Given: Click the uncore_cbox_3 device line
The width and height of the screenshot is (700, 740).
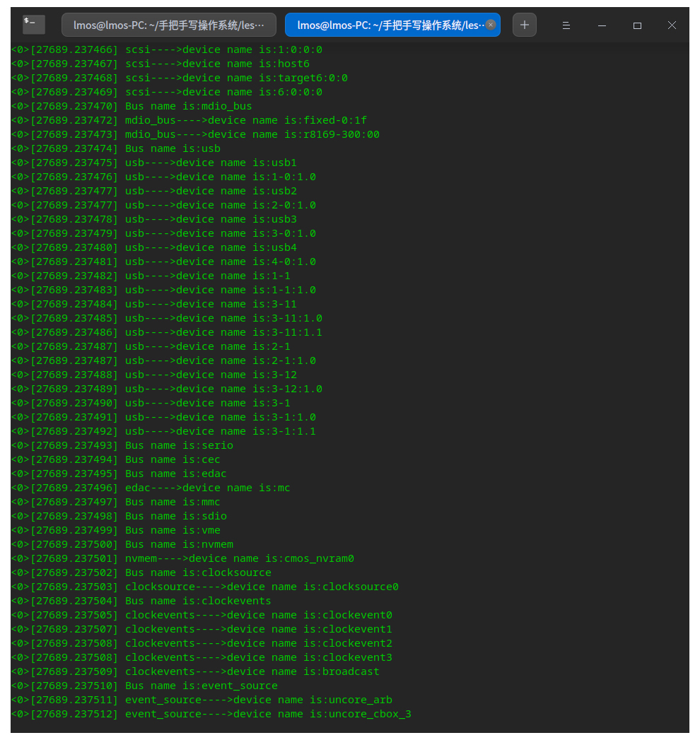Looking at the screenshot, I should click(267, 714).
